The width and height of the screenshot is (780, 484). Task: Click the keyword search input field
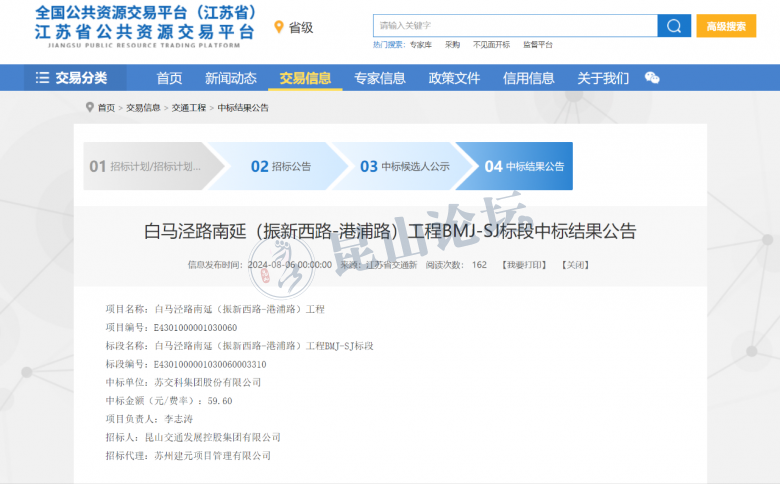click(514, 25)
